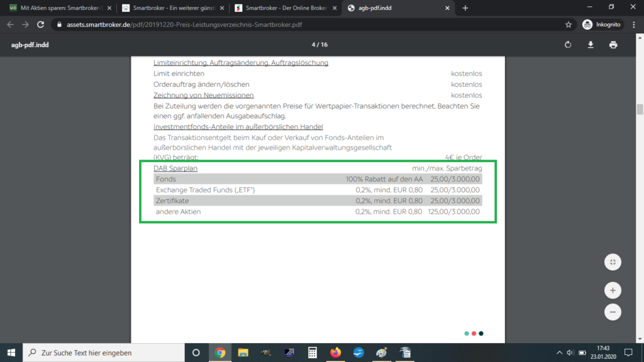Zoom in with the plus button
This screenshot has width=644, height=362.
(x=613, y=290)
